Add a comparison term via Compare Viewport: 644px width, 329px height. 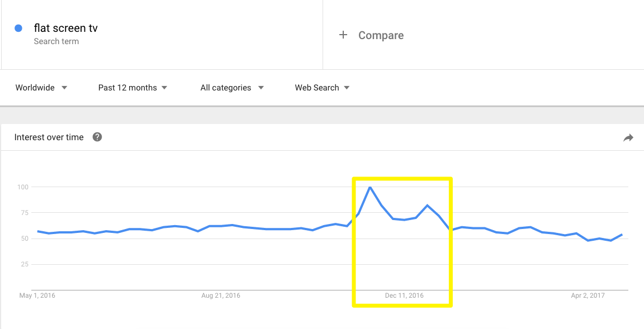pos(380,35)
